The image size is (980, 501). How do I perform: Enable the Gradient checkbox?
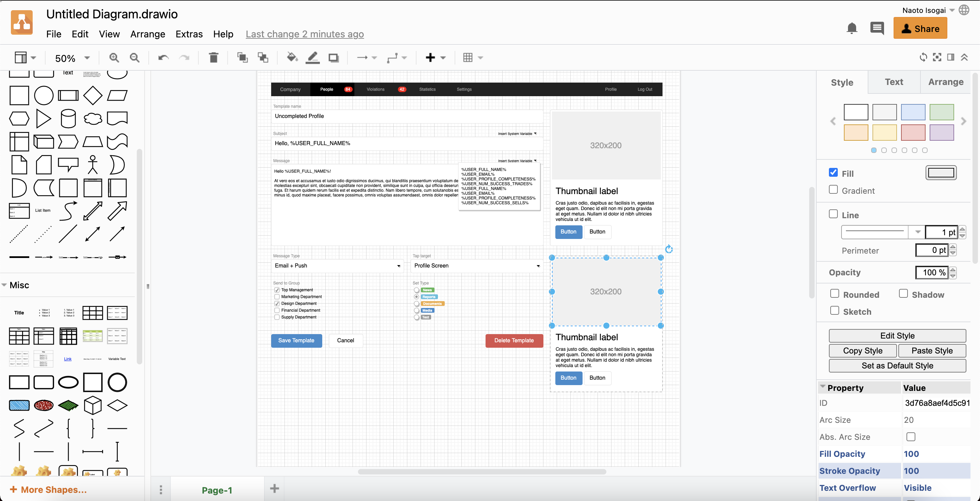tap(833, 190)
